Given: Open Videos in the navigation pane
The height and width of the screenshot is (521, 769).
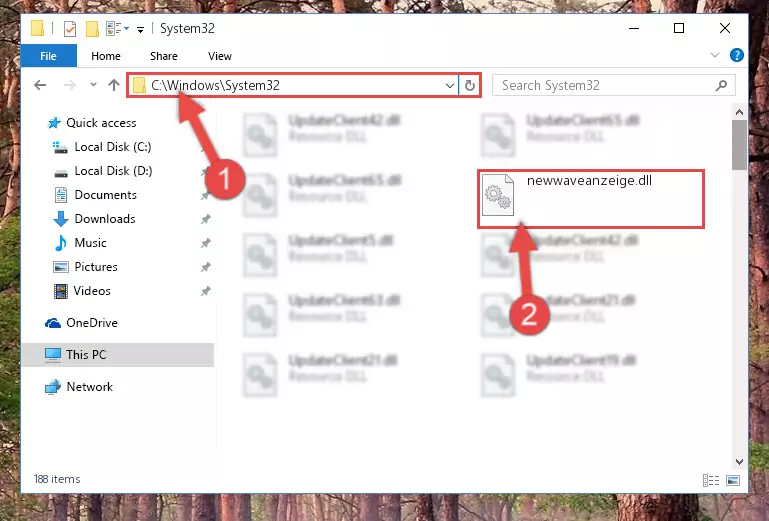Looking at the screenshot, I should click(92, 291).
